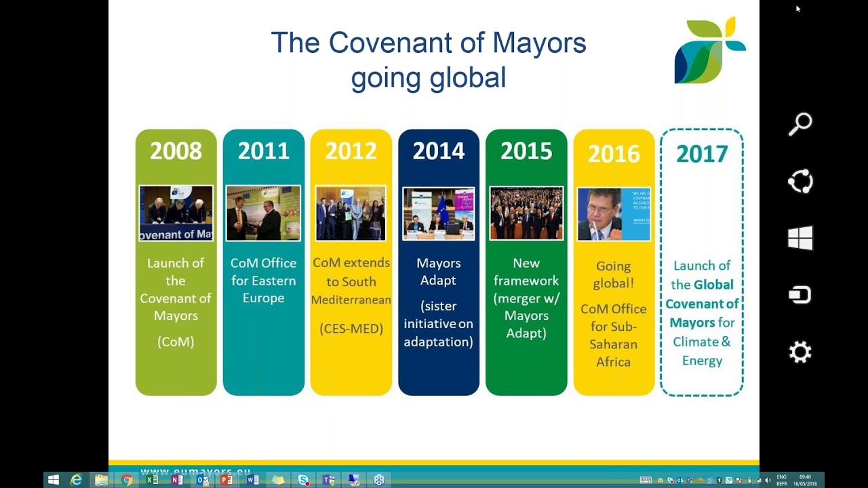Open the Search charm
Viewport: 868px width, 488px height.
[800, 124]
